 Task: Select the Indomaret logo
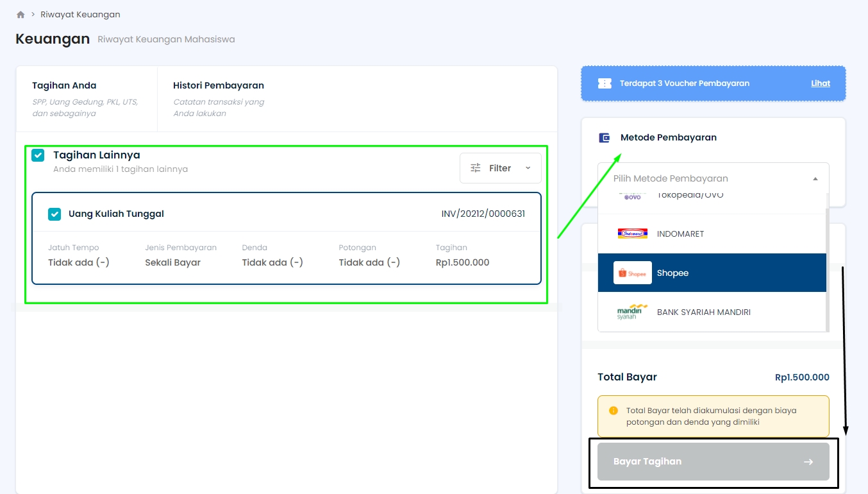[x=632, y=234]
